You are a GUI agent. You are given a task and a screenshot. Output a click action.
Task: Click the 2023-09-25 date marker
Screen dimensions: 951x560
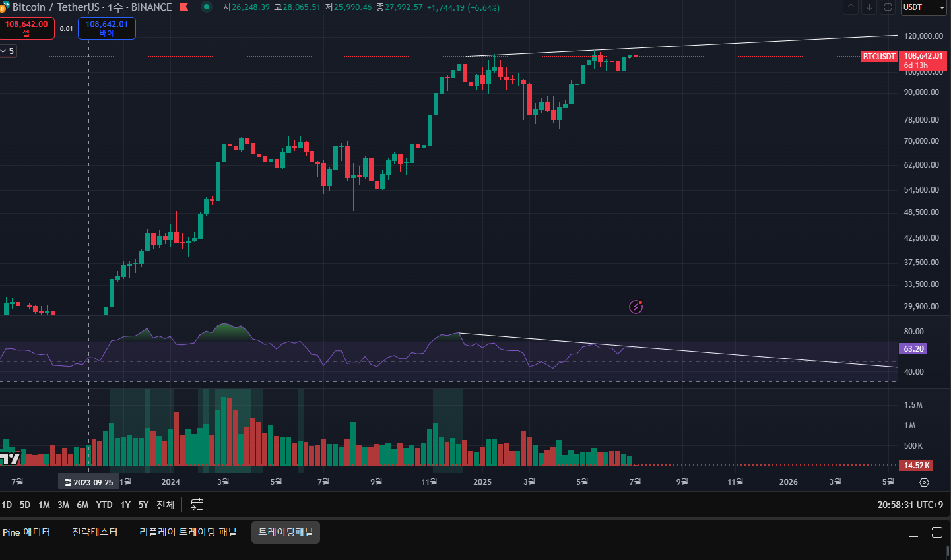pos(88,482)
